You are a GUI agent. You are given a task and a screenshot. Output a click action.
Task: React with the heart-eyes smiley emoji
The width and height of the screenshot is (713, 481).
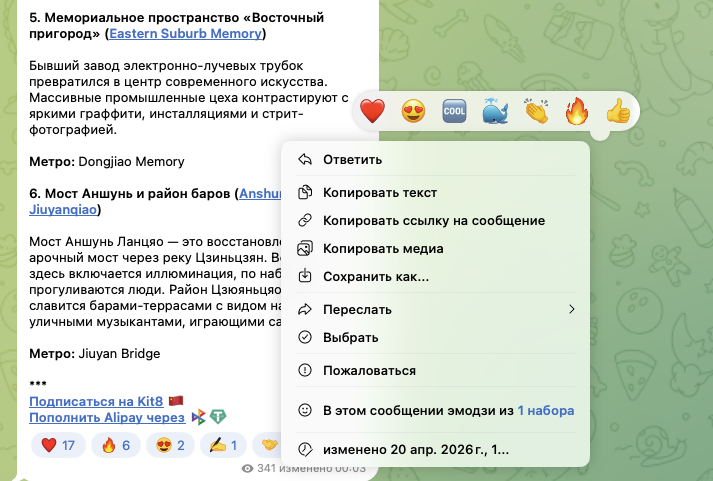click(x=413, y=112)
